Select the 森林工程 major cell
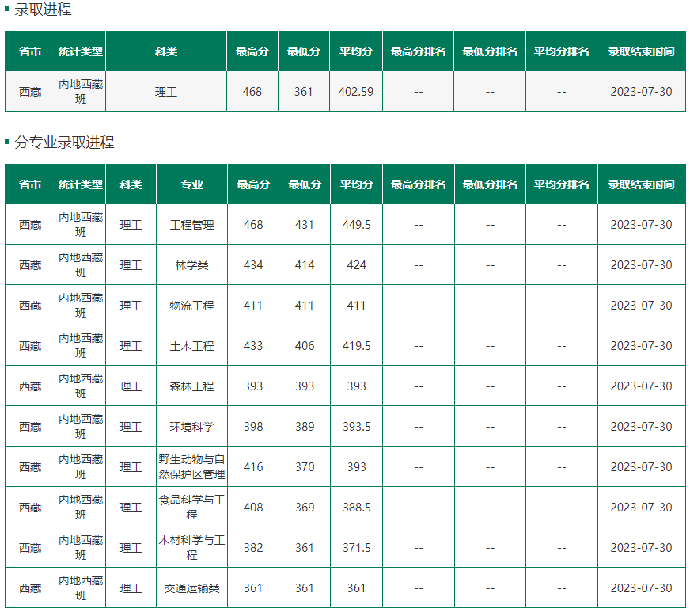 (x=191, y=386)
